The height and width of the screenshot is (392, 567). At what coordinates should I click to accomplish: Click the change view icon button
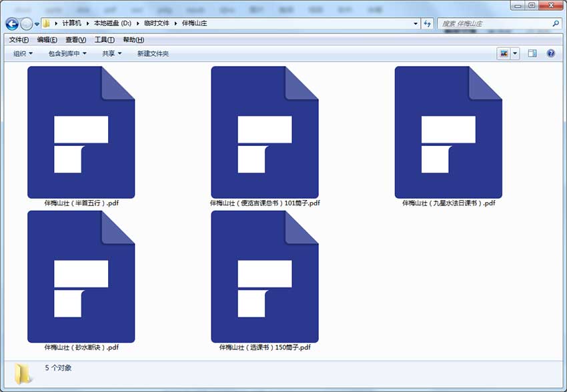click(504, 54)
